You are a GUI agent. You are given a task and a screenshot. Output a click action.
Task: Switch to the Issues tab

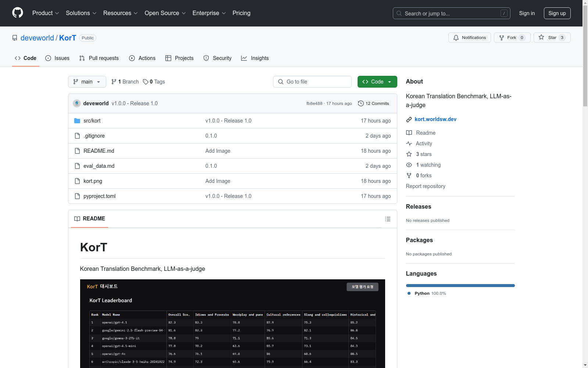tap(57, 58)
